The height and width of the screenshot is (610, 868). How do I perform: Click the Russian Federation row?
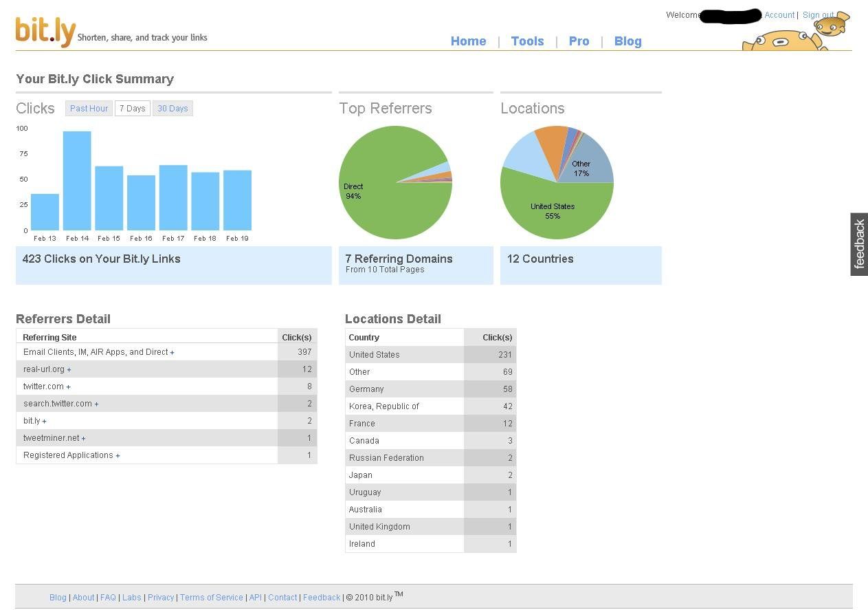point(431,458)
